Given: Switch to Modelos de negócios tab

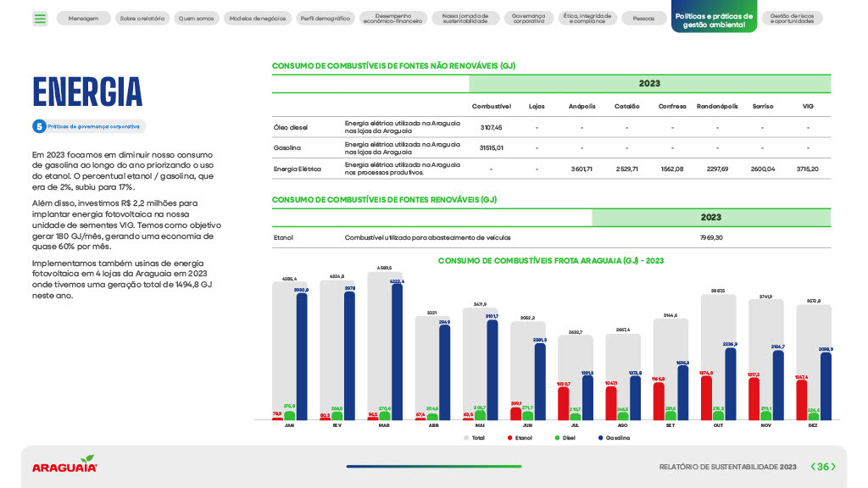Looking at the screenshot, I should coord(258,19).
